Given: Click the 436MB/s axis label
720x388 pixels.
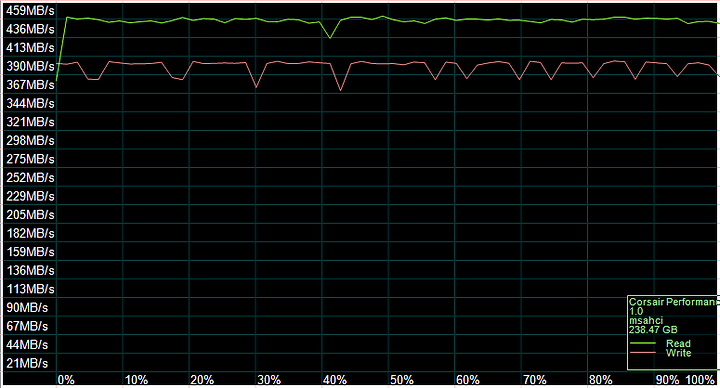Looking at the screenshot, I should point(30,29).
